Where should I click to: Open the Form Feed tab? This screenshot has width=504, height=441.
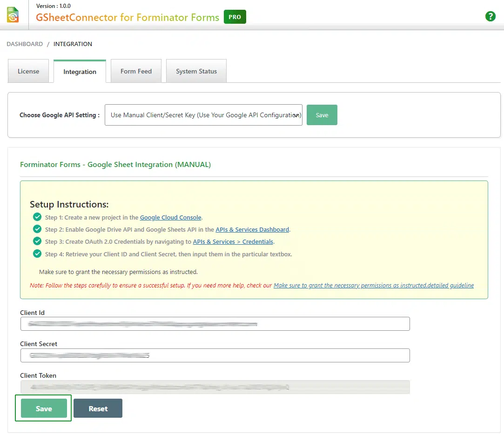tap(136, 71)
